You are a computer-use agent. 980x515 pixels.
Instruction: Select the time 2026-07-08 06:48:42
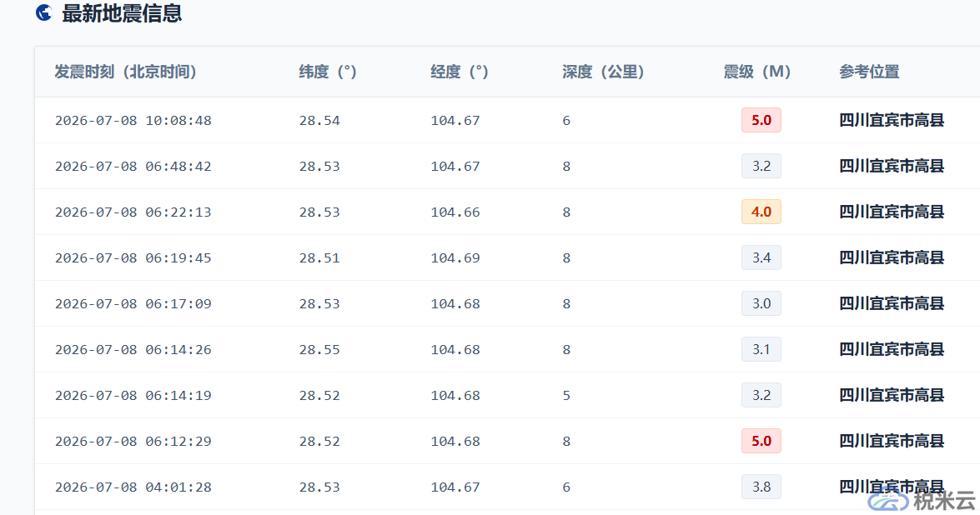pos(133,166)
